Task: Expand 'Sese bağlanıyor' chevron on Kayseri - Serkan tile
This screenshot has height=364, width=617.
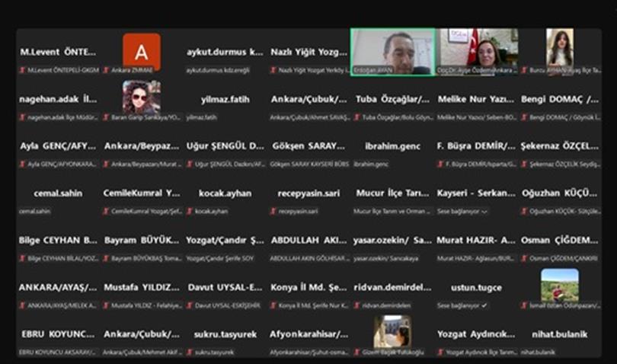Action: 484,212
